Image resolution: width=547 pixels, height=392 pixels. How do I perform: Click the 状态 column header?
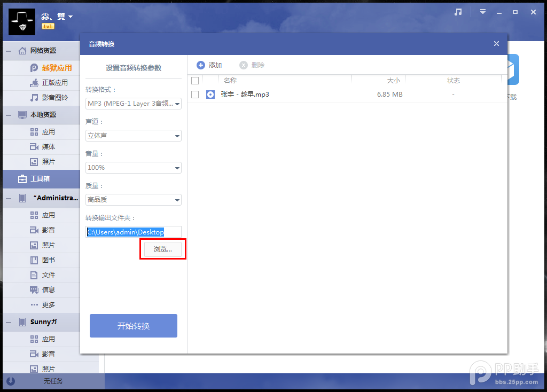pos(454,81)
